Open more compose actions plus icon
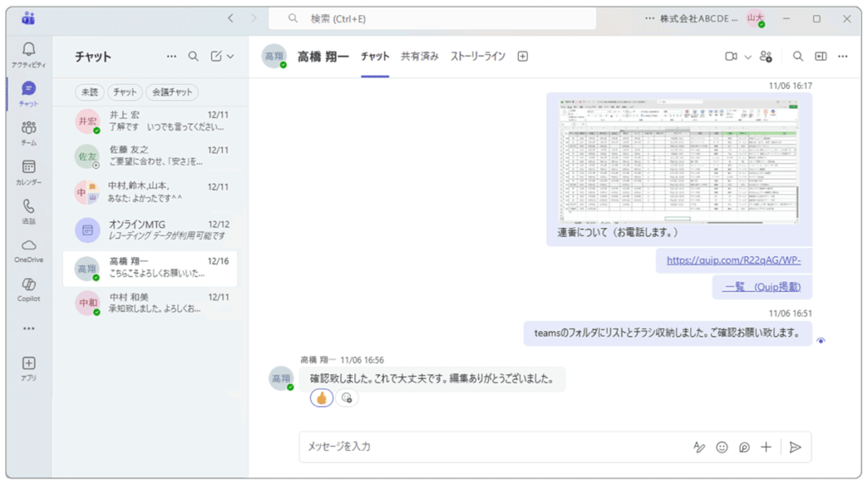The height and width of the screenshot is (485, 868). coord(766,448)
